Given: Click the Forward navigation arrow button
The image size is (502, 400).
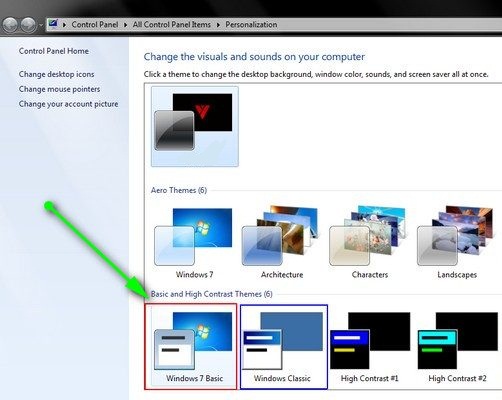Looking at the screenshot, I should (x=28, y=24).
